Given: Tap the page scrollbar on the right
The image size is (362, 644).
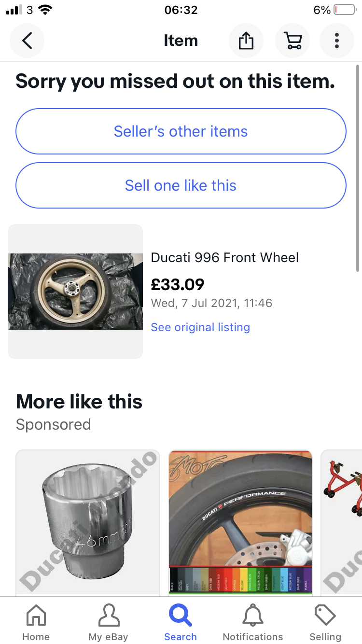Looking at the screenshot, I should pos(358,169).
